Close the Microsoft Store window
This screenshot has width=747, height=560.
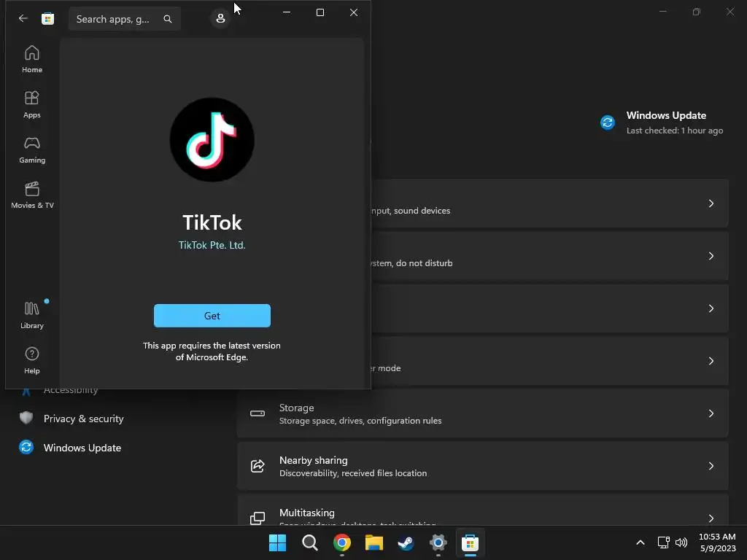[x=354, y=12]
